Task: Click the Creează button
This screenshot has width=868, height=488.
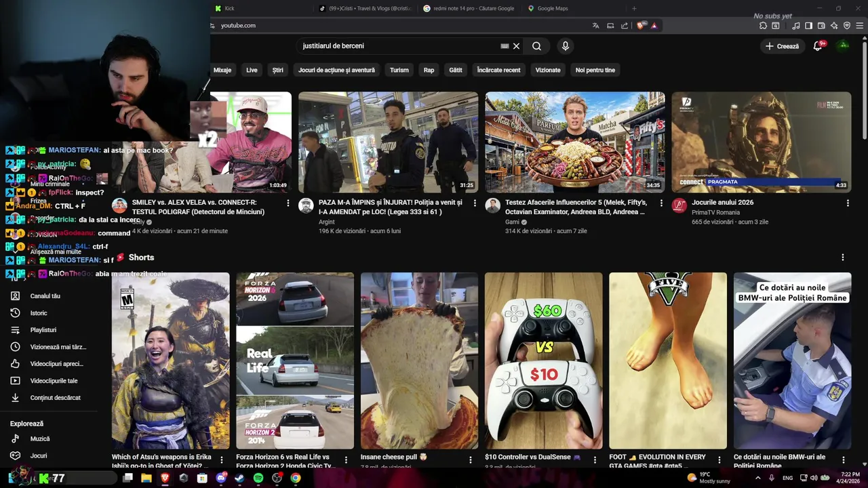Action: (x=782, y=46)
